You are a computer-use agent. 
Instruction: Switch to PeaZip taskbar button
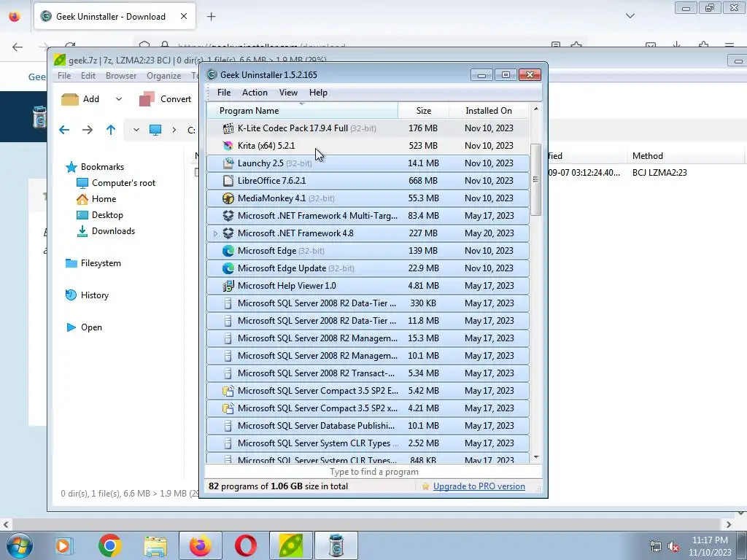pyautogui.click(x=291, y=545)
